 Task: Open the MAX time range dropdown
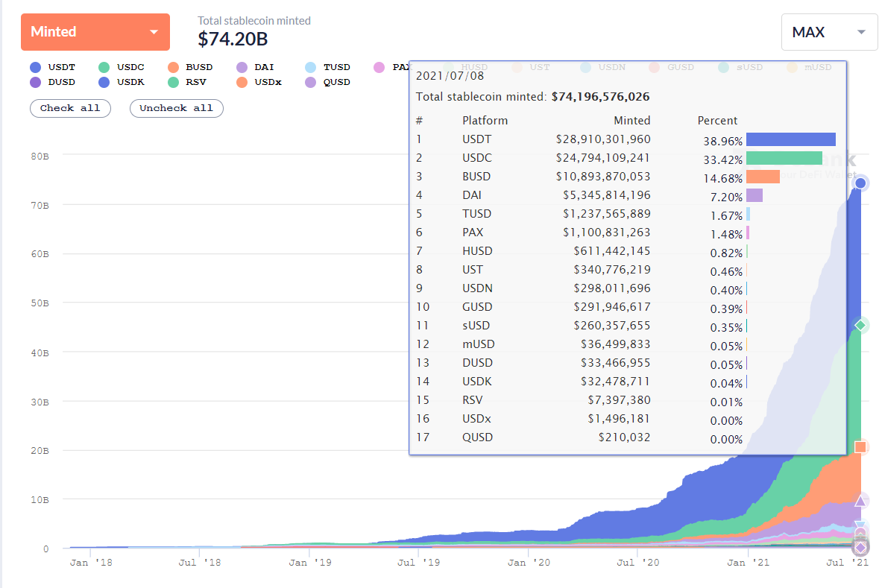point(829,32)
